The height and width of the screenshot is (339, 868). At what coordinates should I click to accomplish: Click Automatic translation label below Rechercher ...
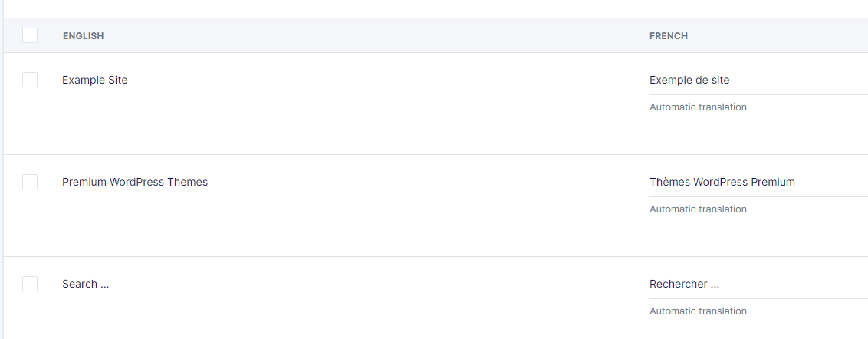[698, 311]
